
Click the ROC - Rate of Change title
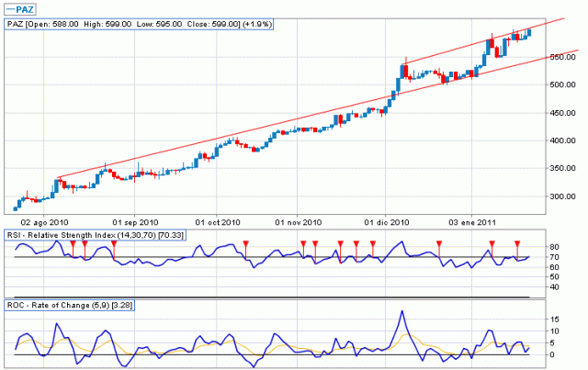click(48, 305)
